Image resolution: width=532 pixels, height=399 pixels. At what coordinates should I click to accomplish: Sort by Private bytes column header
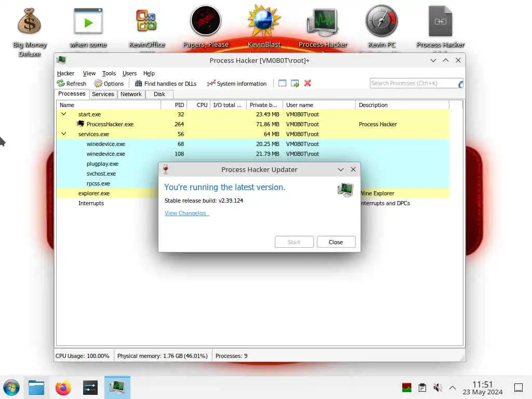coord(264,105)
